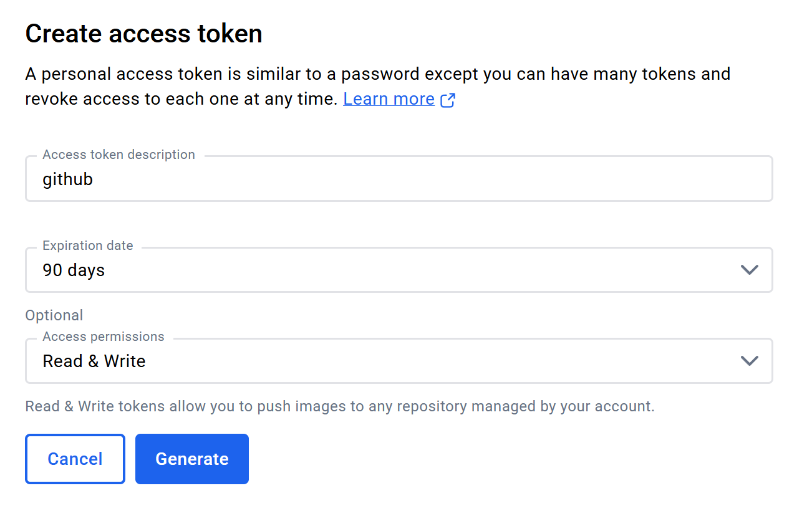Click the github text in description field
Image resolution: width=812 pixels, height=521 pixels.
coord(67,179)
